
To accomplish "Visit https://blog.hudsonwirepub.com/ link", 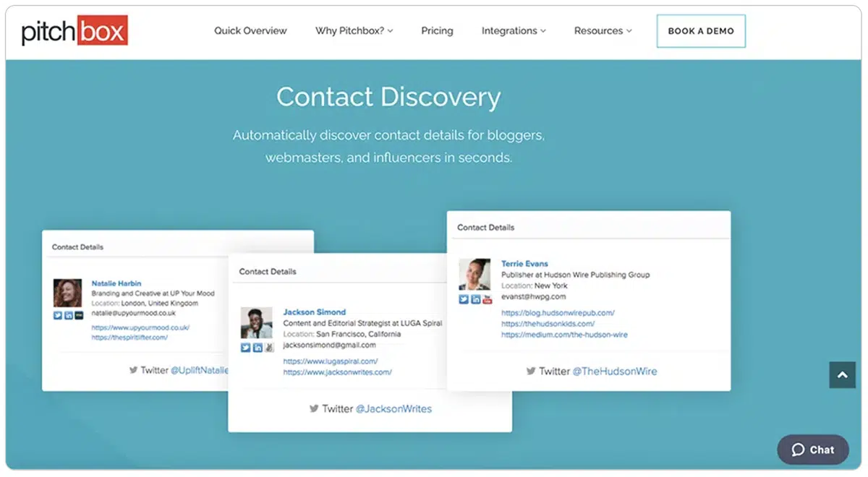I will [558, 313].
